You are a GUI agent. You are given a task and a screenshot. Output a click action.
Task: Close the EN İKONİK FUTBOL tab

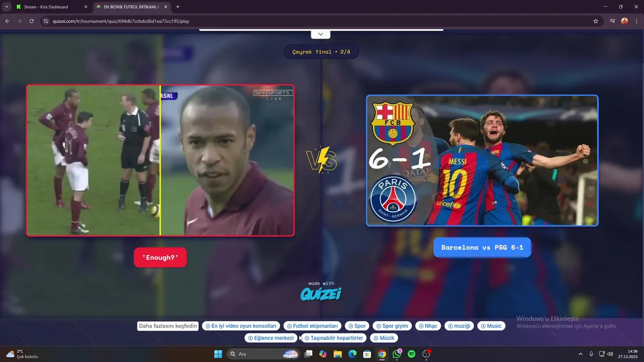point(166,7)
